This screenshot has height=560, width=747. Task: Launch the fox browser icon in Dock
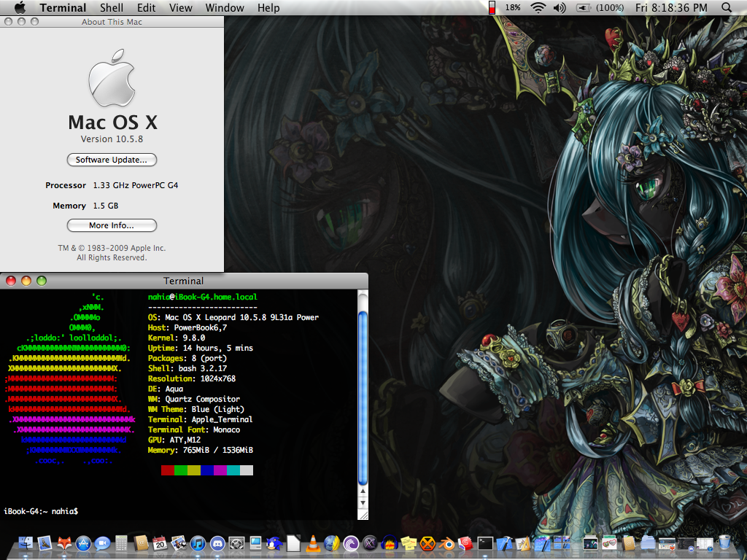[x=64, y=543]
